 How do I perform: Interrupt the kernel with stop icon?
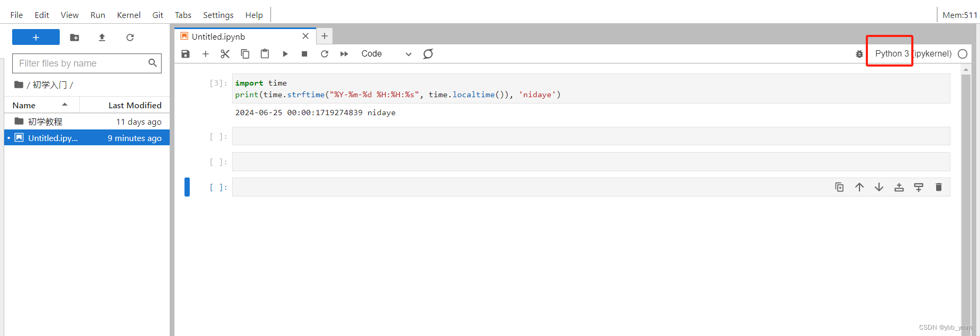coord(304,54)
